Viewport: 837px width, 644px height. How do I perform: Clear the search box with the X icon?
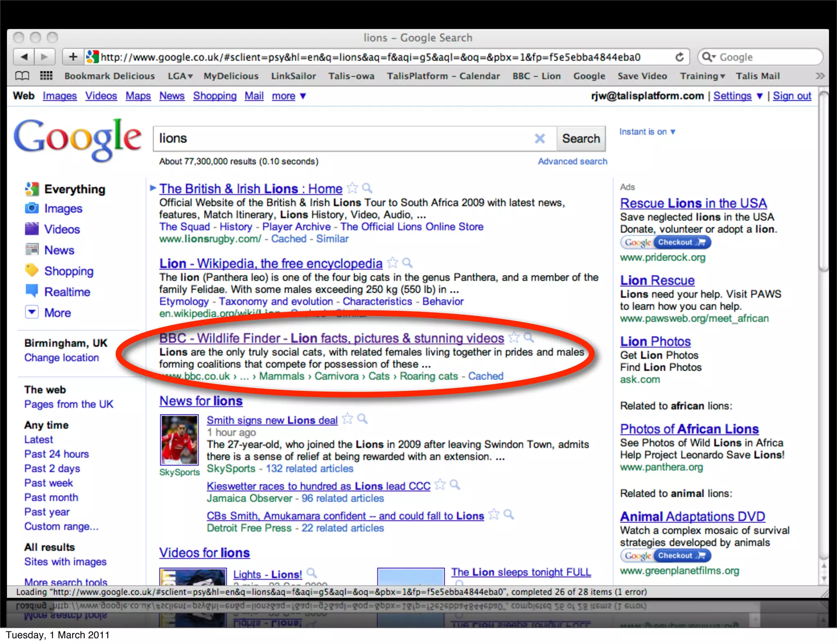click(539, 139)
